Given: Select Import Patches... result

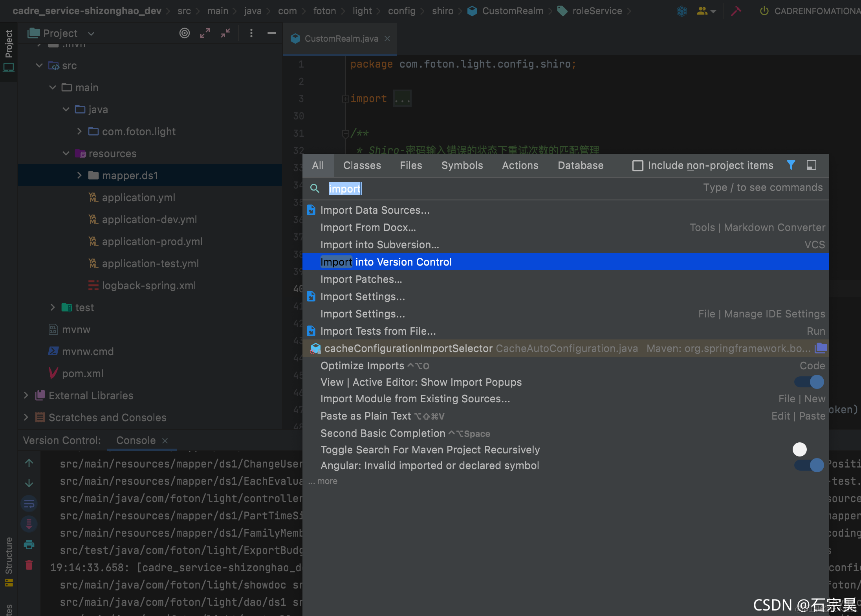Looking at the screenshot, I should point(565,279).
